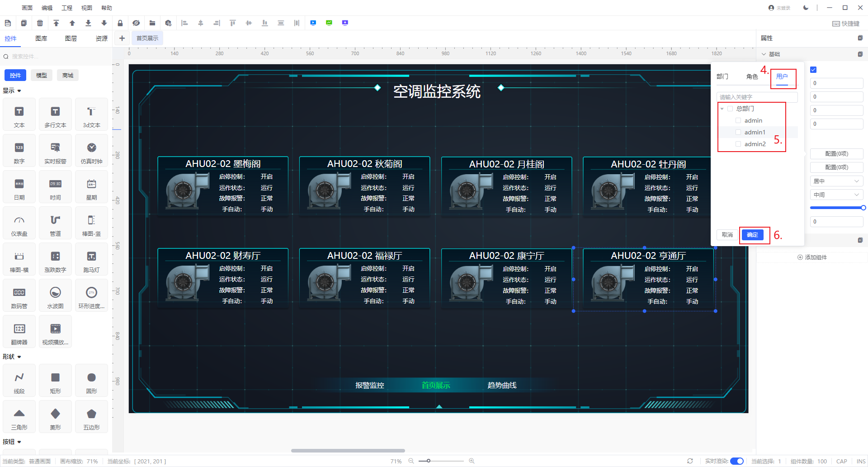Open the 工程 menu
The width and height of the screenshot is (868, 467).
point(67,8)
